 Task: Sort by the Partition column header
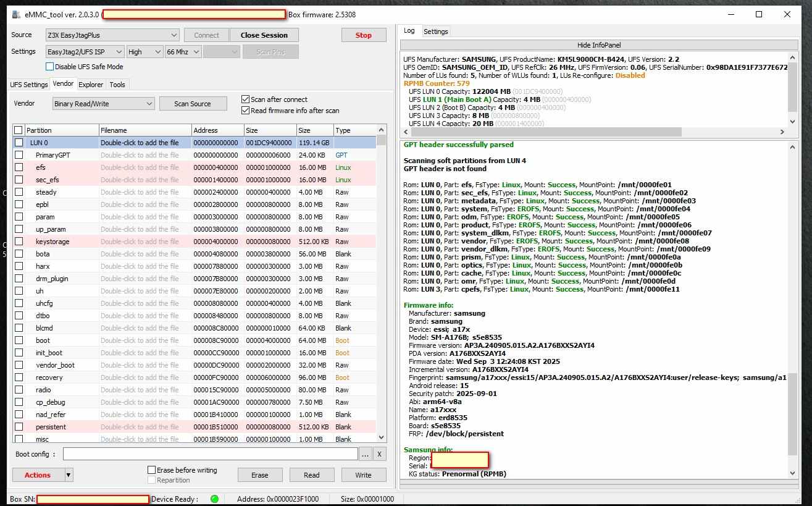[x=61, y=130]
